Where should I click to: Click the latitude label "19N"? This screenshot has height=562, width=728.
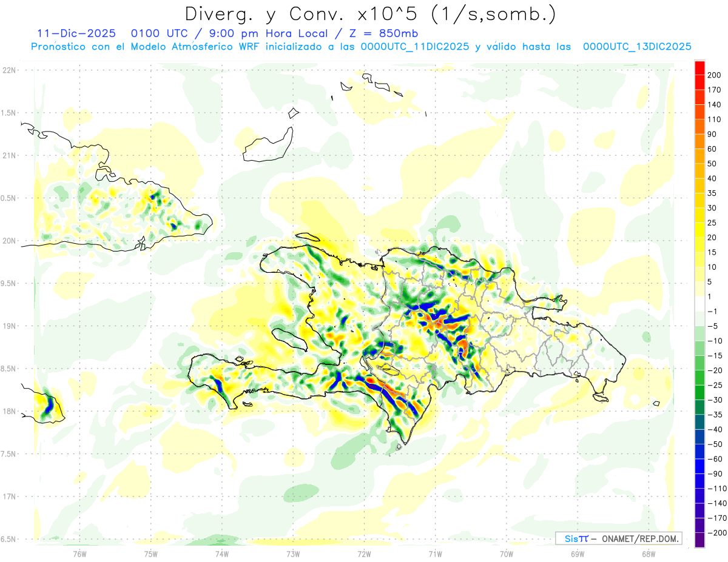(x=10, y=326)
